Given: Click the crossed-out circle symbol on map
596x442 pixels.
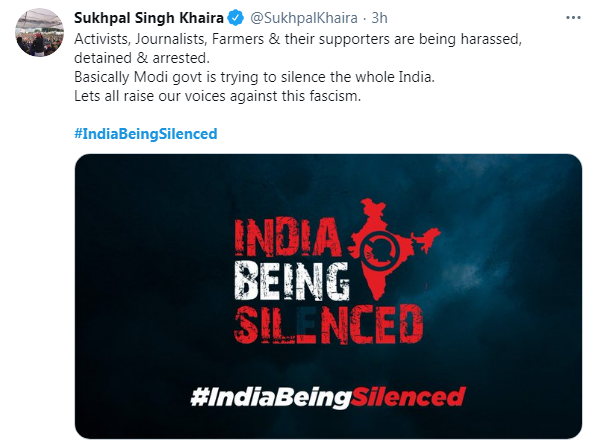Looking at the screenshot, I should click(x=379, y=251).
